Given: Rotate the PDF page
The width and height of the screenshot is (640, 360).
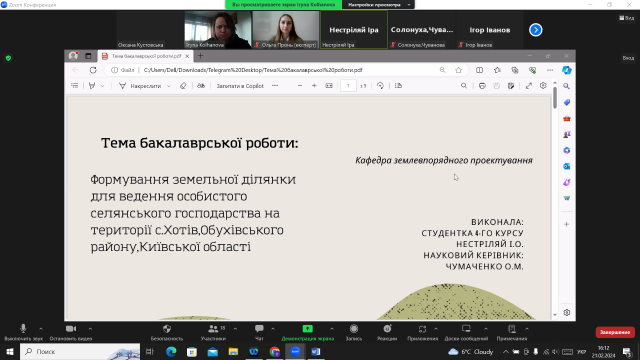Looking at the screenshot, I should (380, 86).
